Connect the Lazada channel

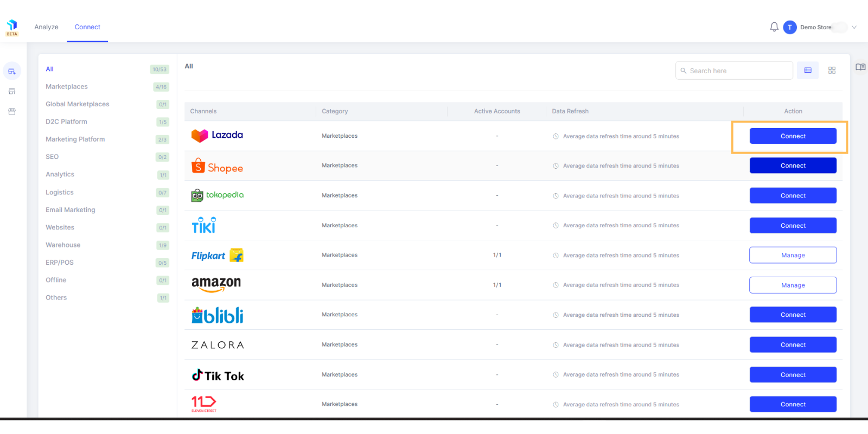click(793, 136)
